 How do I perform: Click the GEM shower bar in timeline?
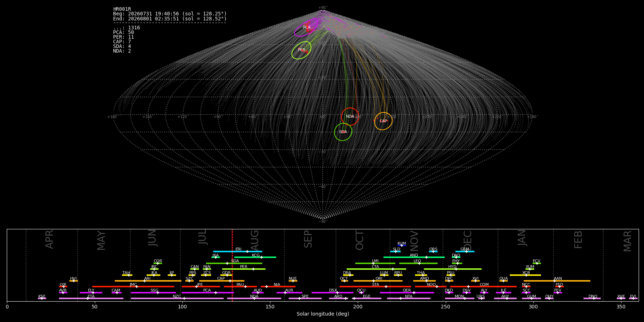465,252
